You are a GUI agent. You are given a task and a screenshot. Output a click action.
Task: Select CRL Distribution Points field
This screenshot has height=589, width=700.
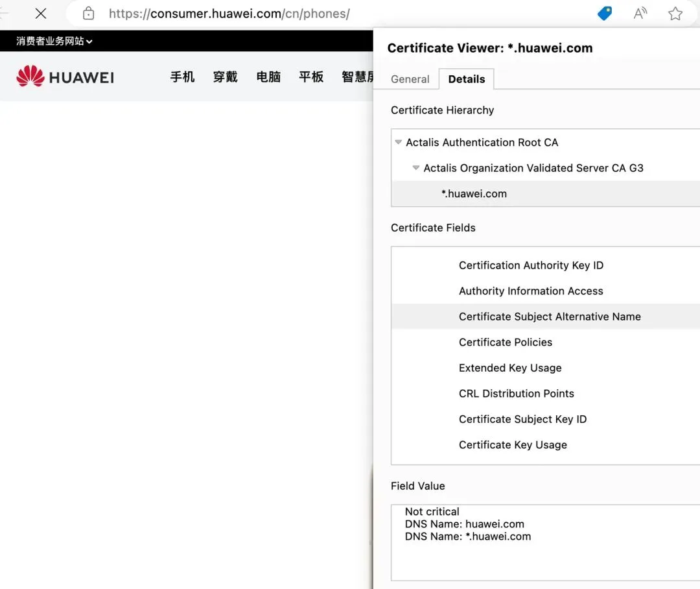546,394
